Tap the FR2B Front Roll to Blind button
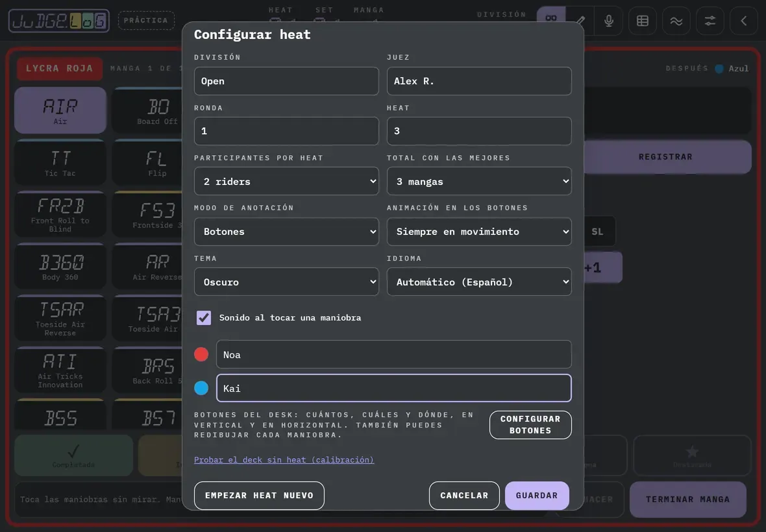This screenshot has height=532, width=766. pos(60,214)
